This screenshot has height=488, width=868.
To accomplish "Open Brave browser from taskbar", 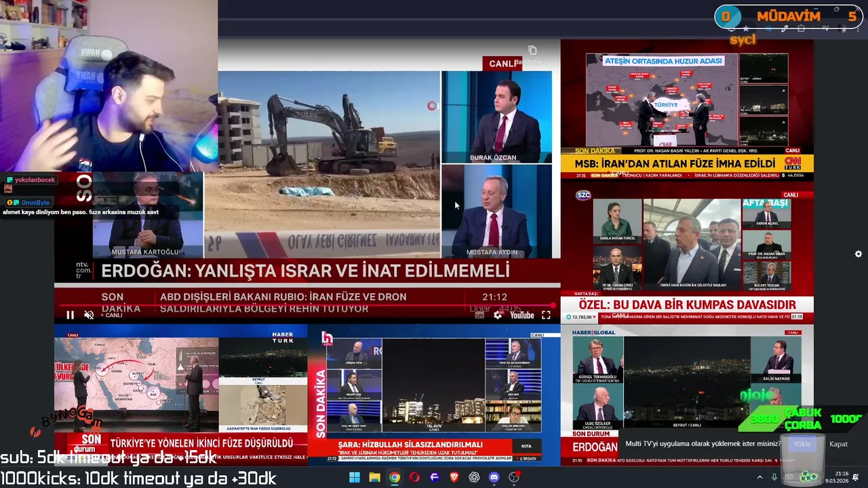I will tap(454, 477).
